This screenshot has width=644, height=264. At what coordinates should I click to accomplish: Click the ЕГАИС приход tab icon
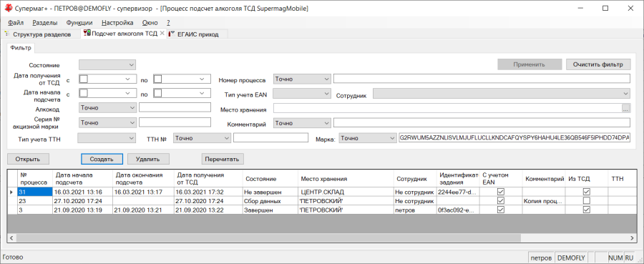click(x=172, y=34)
